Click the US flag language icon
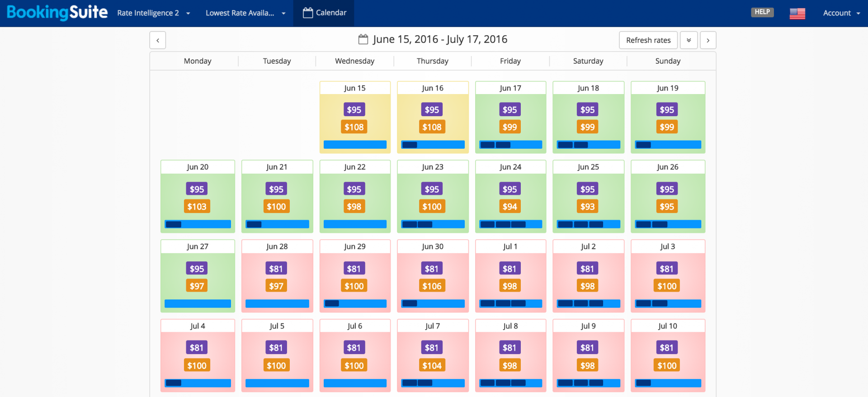 (x=797, y=14)
